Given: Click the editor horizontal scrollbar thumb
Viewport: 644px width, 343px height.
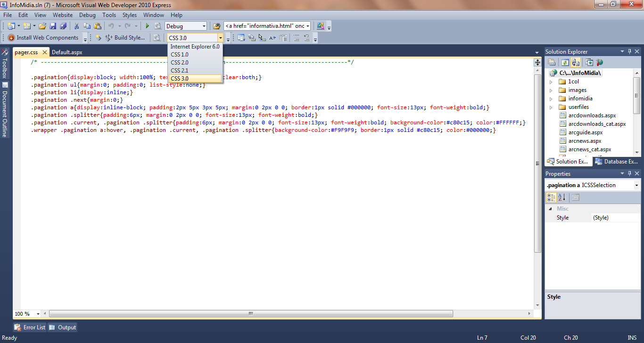Looking at the screenshot, I should 251,314.
